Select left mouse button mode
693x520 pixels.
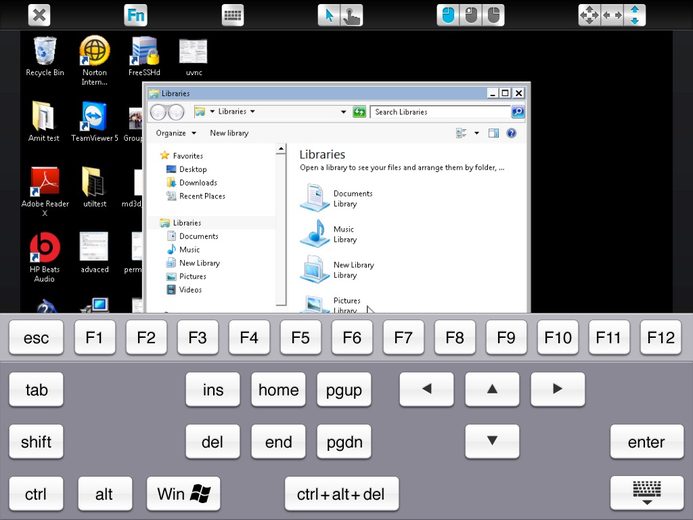448,15
